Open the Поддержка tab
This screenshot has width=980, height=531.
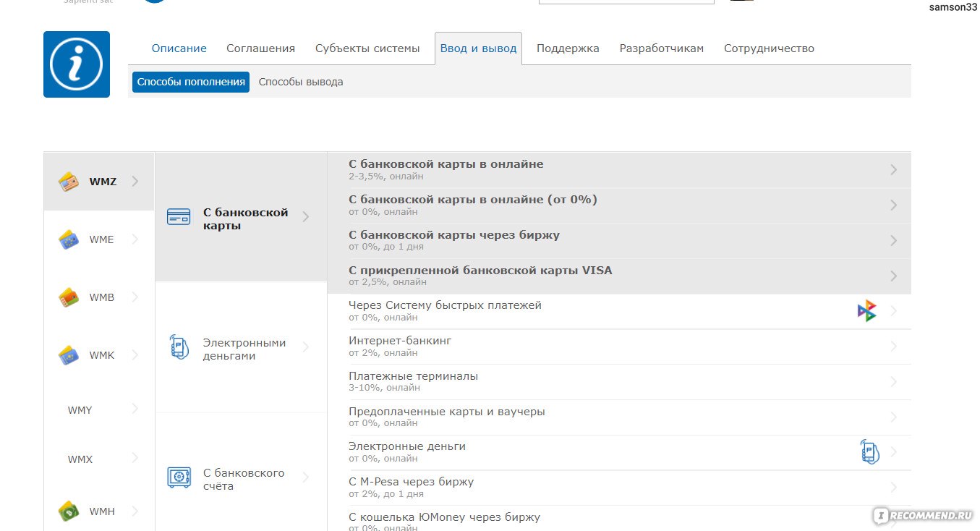coord(568,48)
